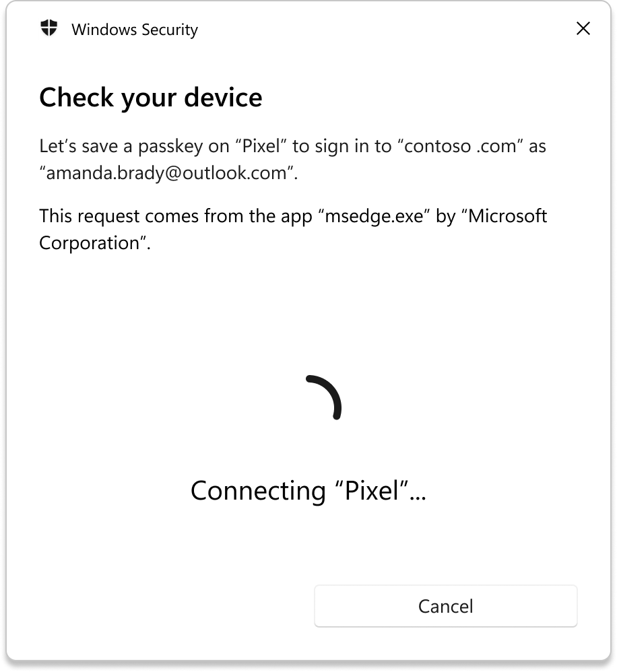Image resolution: width=617 pixels, height=672 pixels.
Task: Click the opening words Let's save
Action: tap(79, 146)
